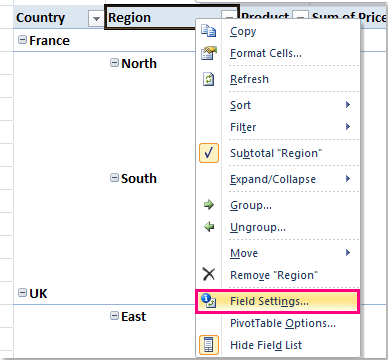Choose Format Cells... menu entry
This screenshot has width=388, height=360.
click(278, 53)
